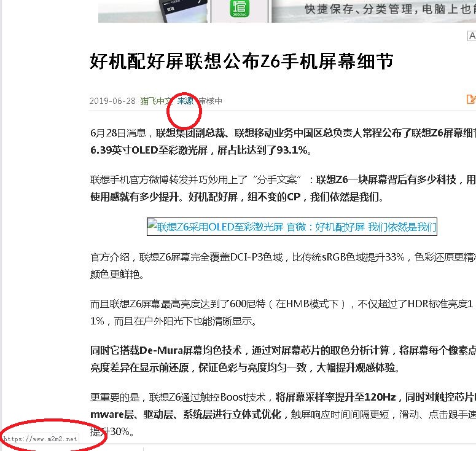The image size is (476, 451).
Task: Click the bold text 同时它搭载De-Mura屏幕均色技术
Action: point(166,350)
